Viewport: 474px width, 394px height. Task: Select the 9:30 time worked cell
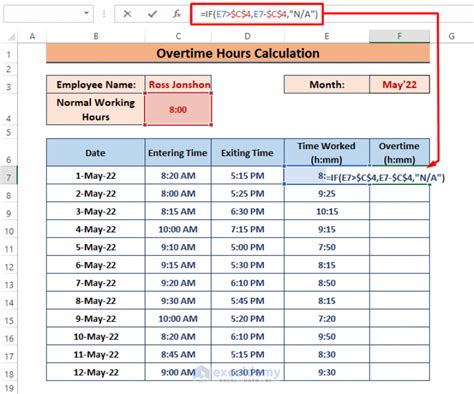point(327,372)
